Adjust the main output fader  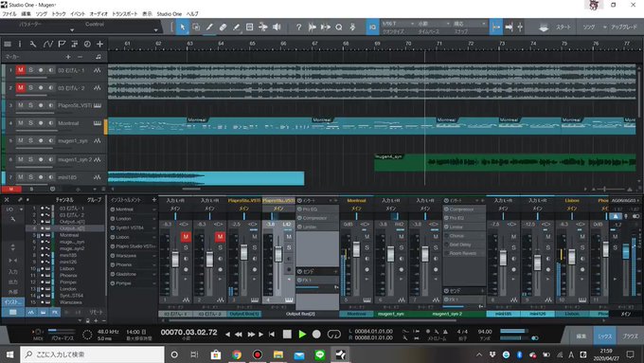(626, 251)
